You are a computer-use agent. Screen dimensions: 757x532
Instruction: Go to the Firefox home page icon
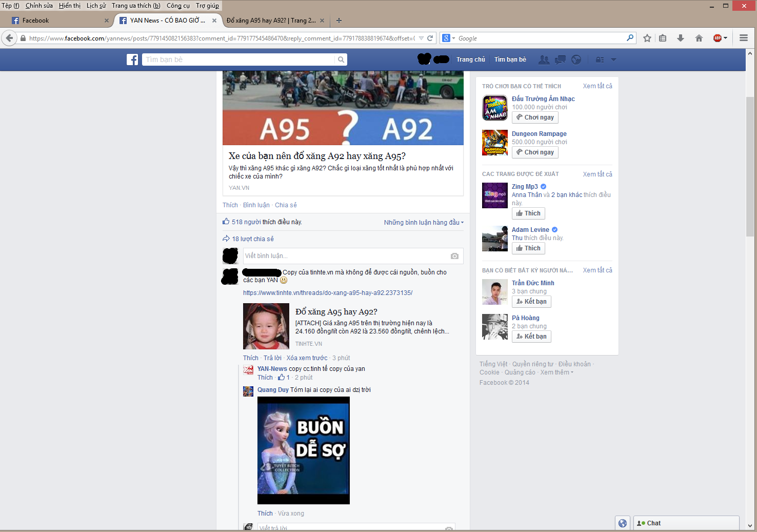click(x=699, y=38)
